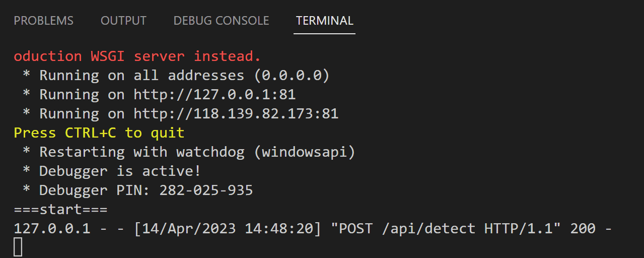This screenshot has width=644, height=258.
Task: Click the word windowsapi in parentheses
Action: 305,152
